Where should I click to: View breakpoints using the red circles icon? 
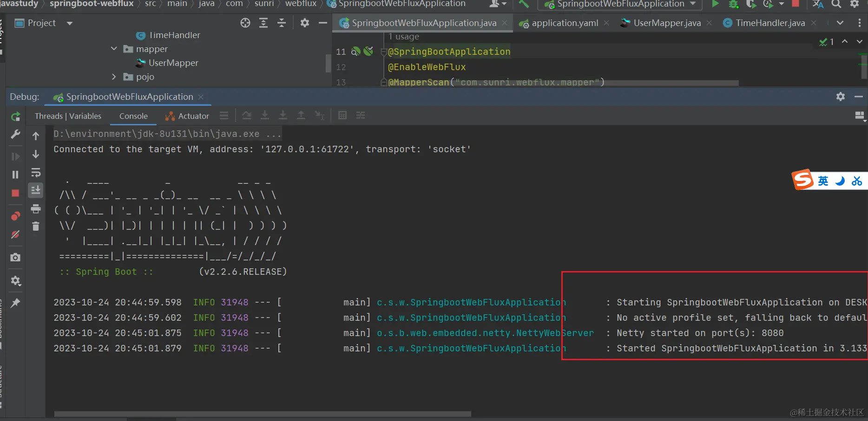(x=15, y=216)
